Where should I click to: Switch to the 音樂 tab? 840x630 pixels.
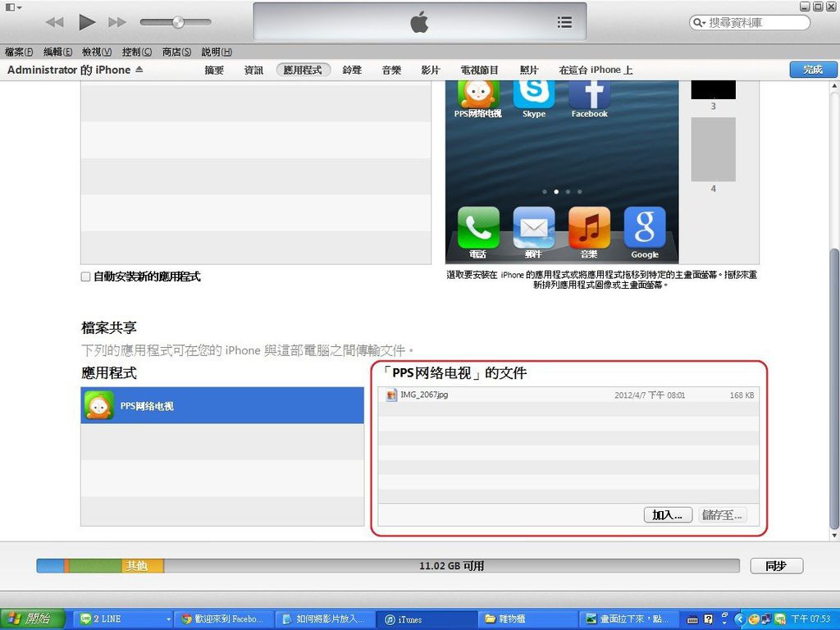(391, 71)
